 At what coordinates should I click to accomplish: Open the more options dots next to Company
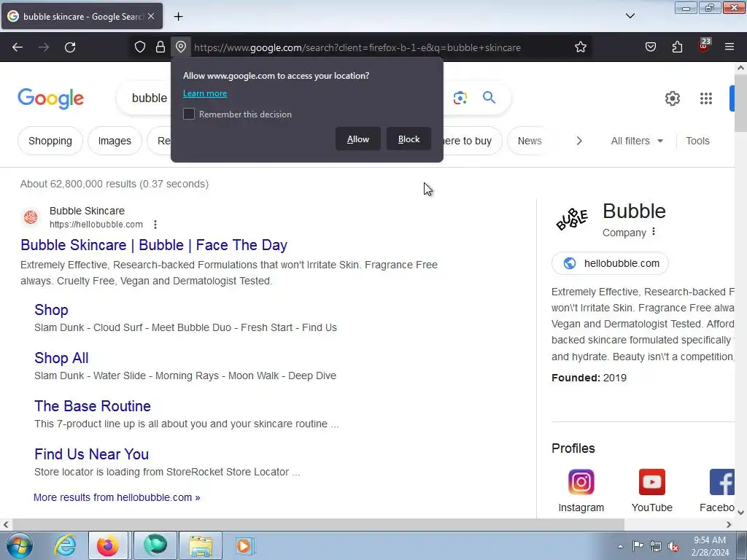click(654, 231)
